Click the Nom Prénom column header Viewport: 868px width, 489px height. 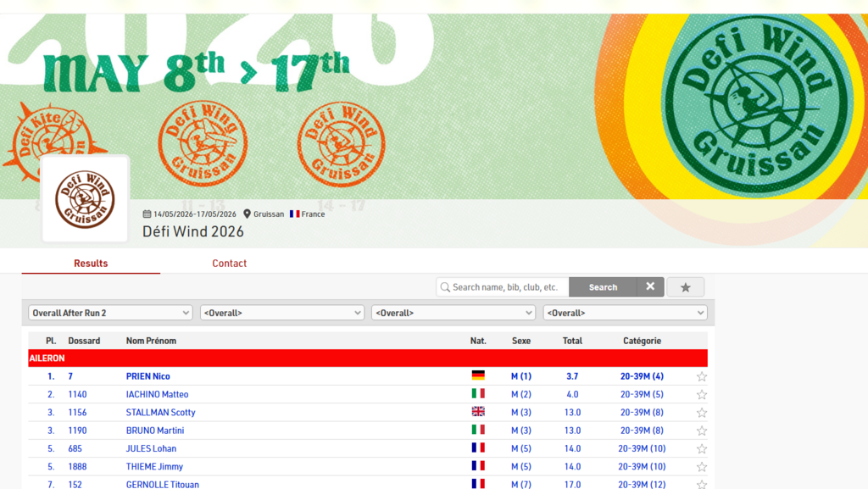[x=151, y=341]
